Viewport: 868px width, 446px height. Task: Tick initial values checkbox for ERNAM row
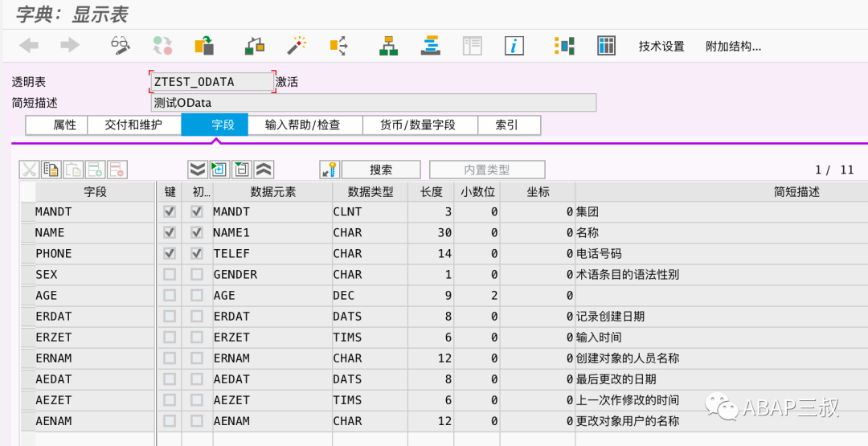click(197, 358)
